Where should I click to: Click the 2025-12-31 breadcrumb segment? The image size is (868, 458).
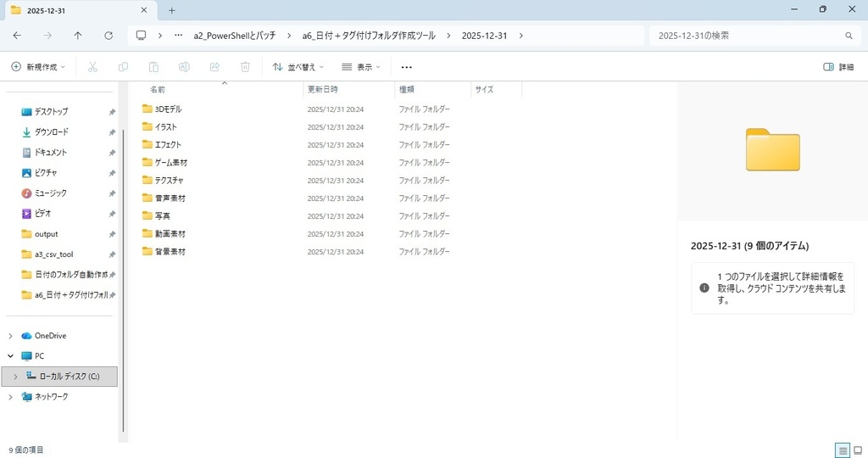pyautogui.click(x=484, y=36)
